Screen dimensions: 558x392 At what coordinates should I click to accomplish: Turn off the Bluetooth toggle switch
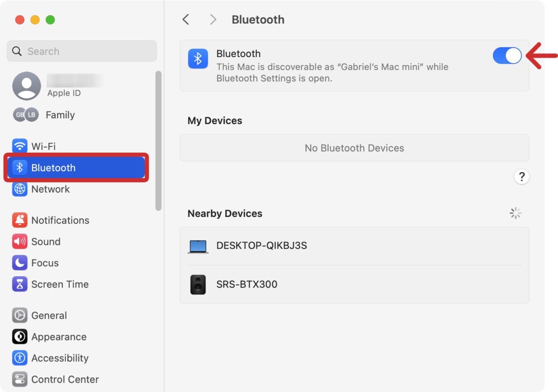(507, 56)
